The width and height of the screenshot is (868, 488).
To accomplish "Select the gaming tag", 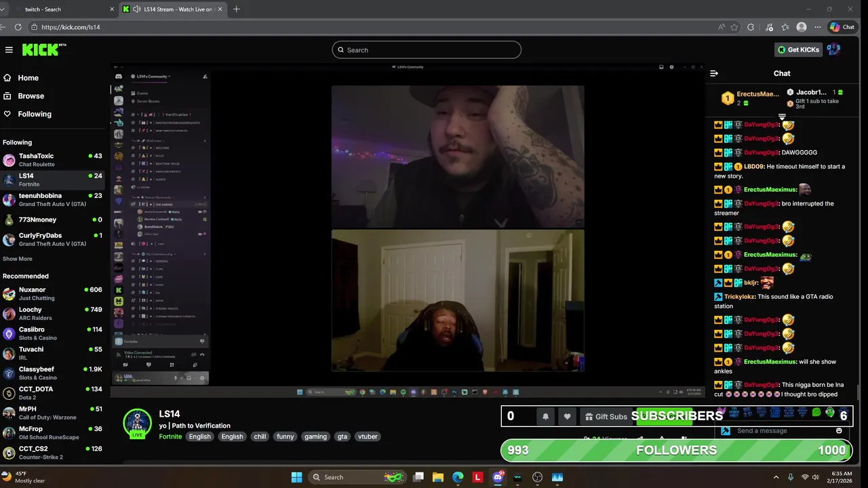I will [315, 436].
